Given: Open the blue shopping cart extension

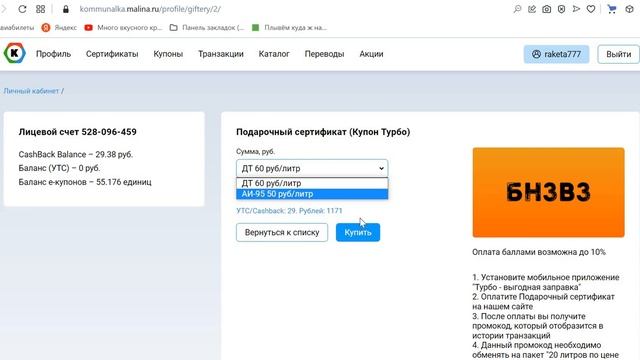Looking at the screenshot, I should [611, 9].
